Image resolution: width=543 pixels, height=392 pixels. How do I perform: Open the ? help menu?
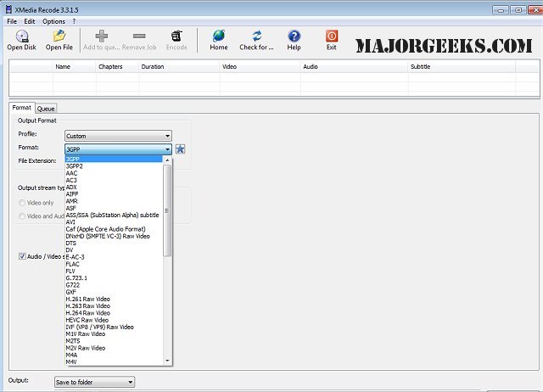[x=74, y=21]
